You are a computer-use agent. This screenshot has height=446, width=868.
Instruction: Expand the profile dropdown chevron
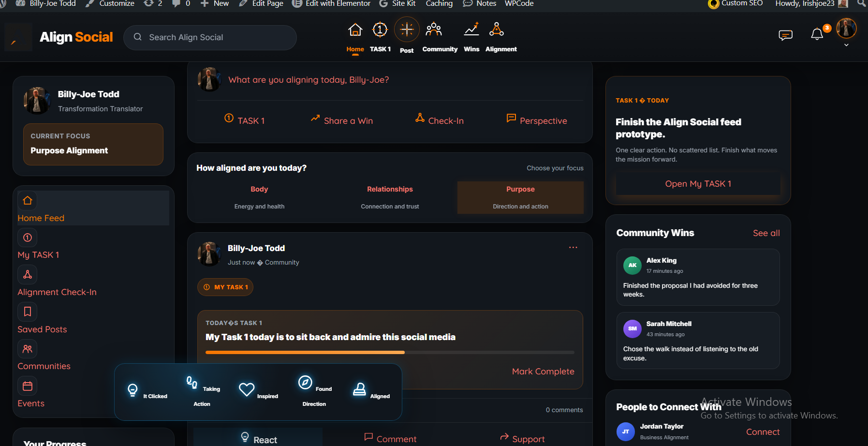click(846, 45)
